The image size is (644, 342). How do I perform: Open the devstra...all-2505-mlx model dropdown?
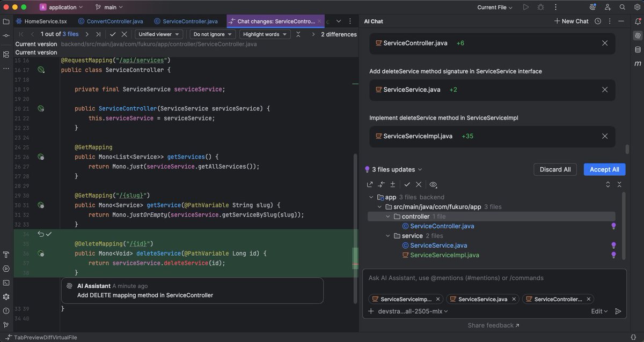[413, 311]
